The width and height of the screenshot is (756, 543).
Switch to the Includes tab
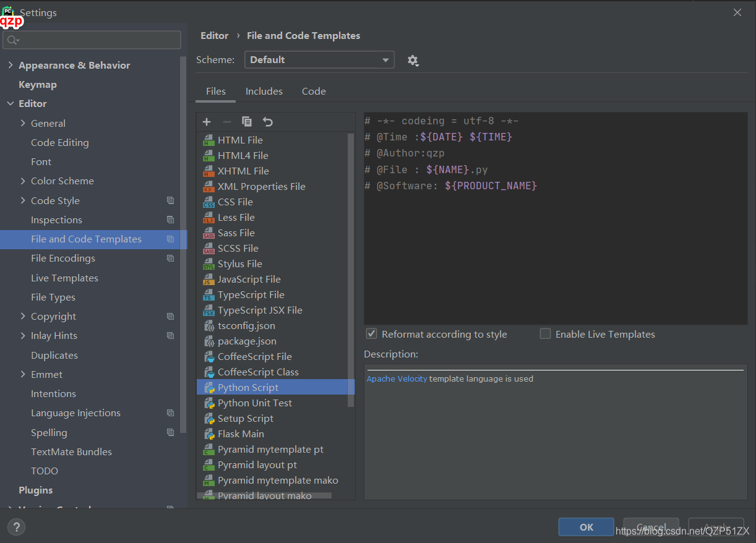click(x=264, y=91)
